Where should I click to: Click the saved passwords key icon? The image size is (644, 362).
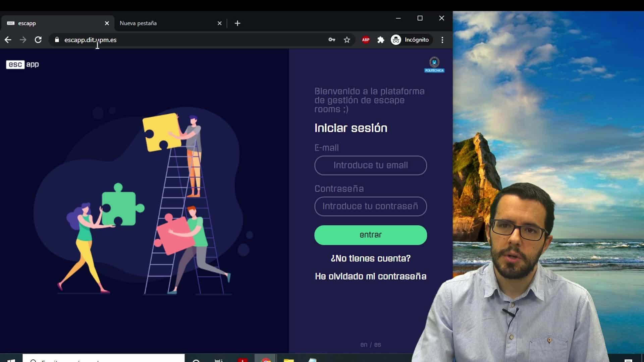pyautogui.click(x=332, y=40)
